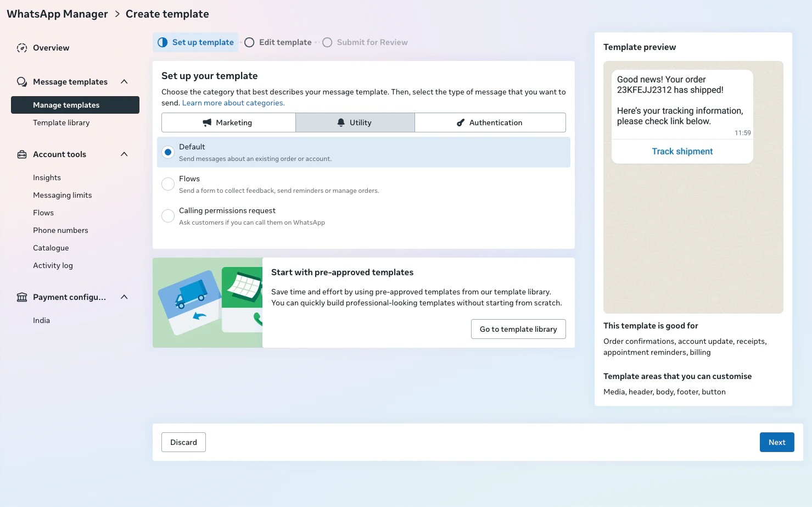Open Messaging limits in sidebar
This screenshot has width=812, height=507.
[63, 195]
